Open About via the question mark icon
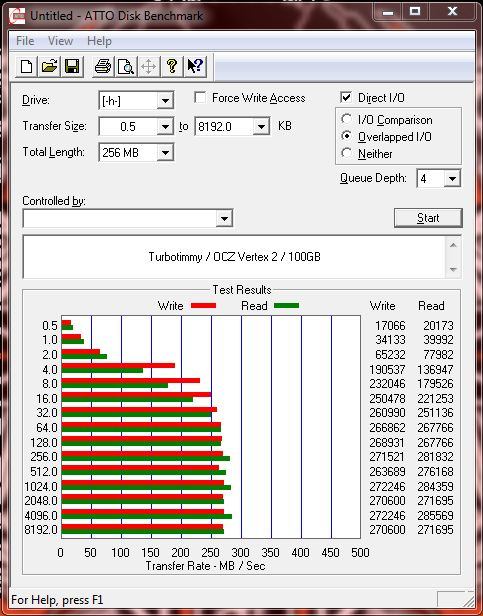483x616 pixels. (x=172, y=66)
